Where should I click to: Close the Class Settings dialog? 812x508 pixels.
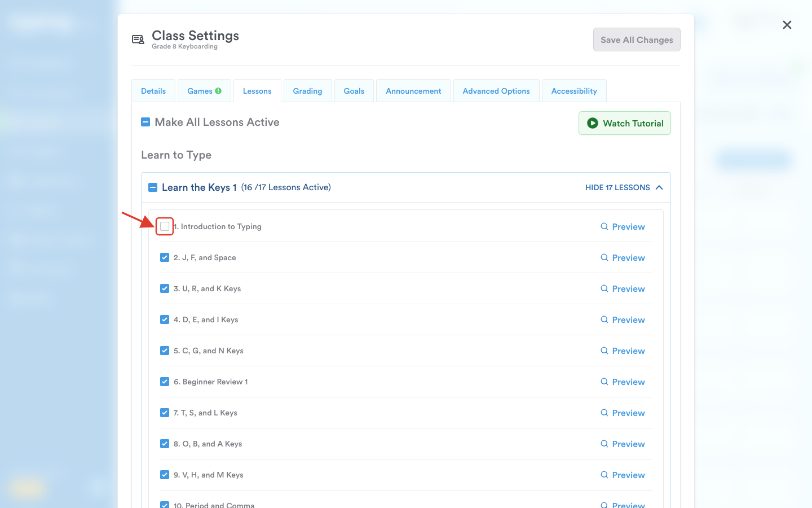[787, 25]
